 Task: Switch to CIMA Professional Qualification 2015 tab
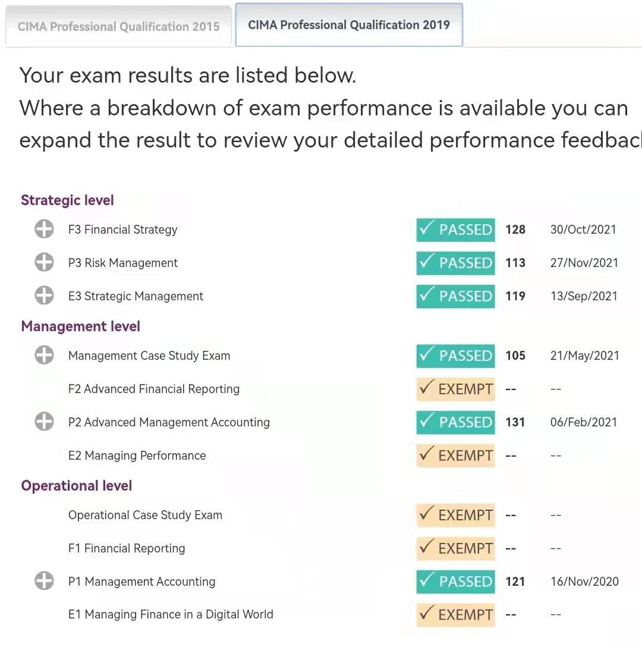(x=119, y=27)
